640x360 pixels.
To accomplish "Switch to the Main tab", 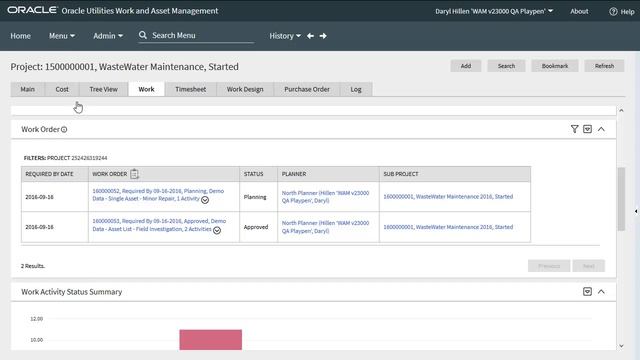I will tap(28, 89).
